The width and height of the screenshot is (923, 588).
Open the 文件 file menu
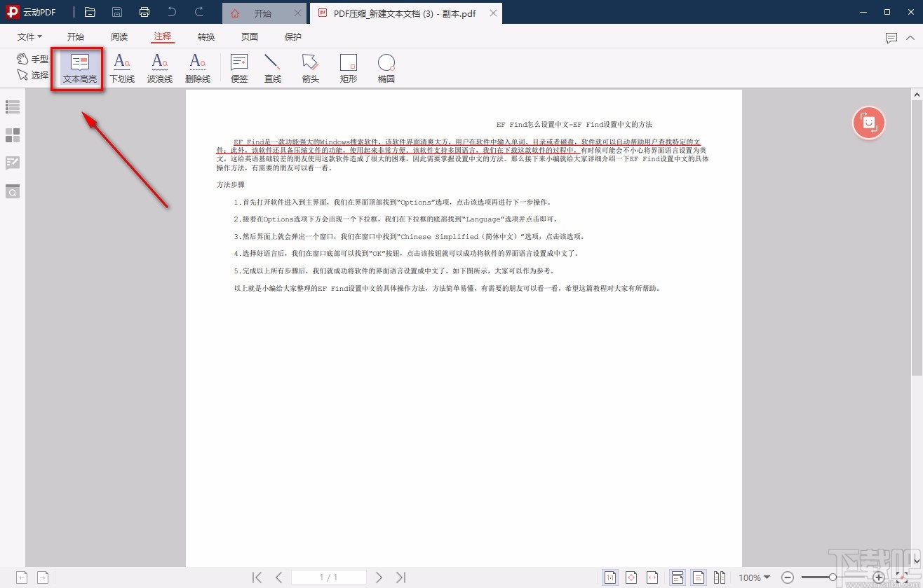click(x=28, y=36)
